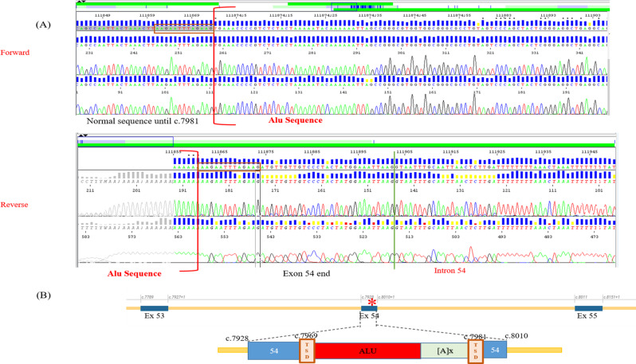Click the right blue '54' exon segment

(x=495, y=350)
